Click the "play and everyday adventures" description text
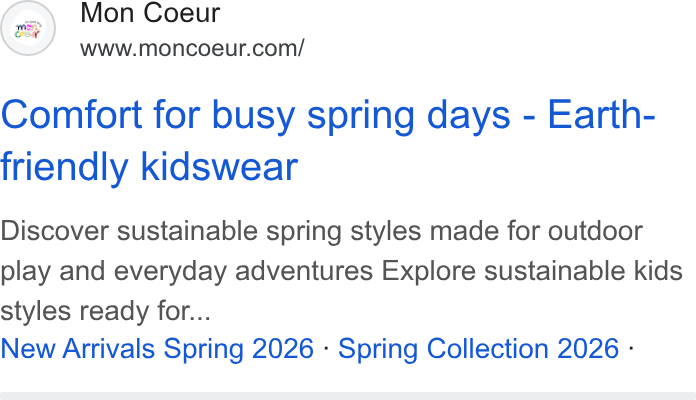Image resolution: width=696 pixels, height=400 pixels. pyautogui.click(x=186, y=271)
